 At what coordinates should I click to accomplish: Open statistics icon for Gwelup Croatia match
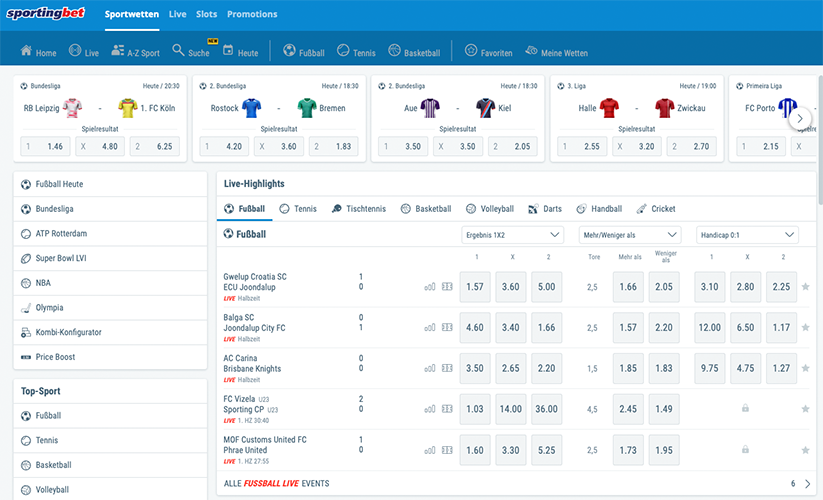click(x=430, y=287)
